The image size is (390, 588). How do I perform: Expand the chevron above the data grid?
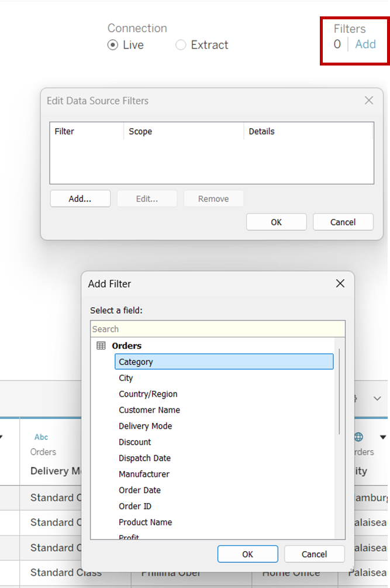377,398
